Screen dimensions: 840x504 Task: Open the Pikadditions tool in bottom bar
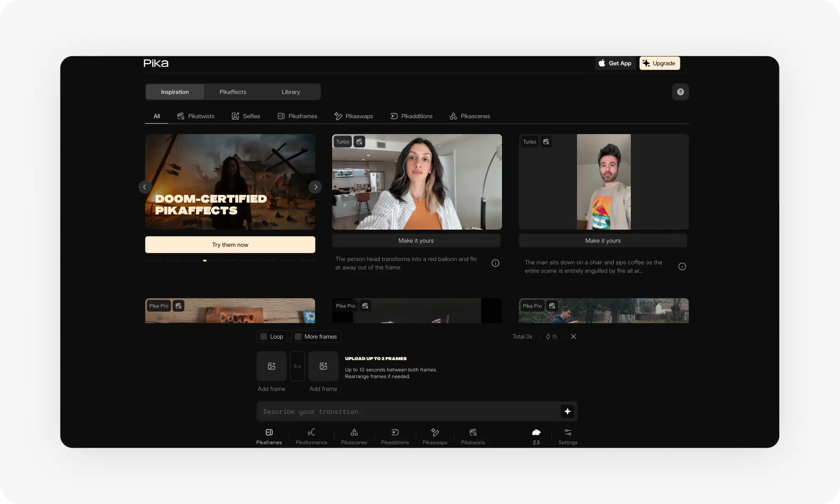(395, 436)
